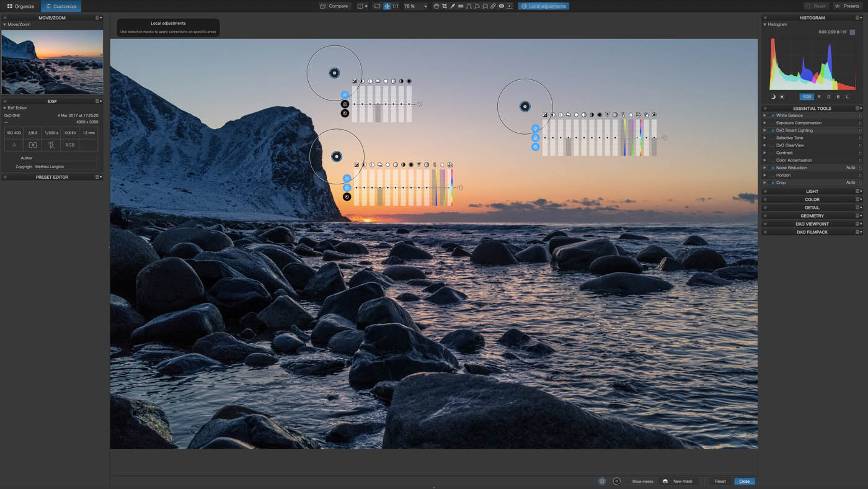Select the Crop tool in the toolbar

coord(445,6)
